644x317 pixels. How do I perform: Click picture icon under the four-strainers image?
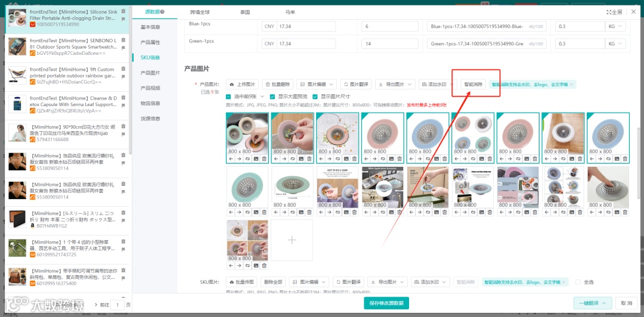pyautogui.click(x=481, y=159)
